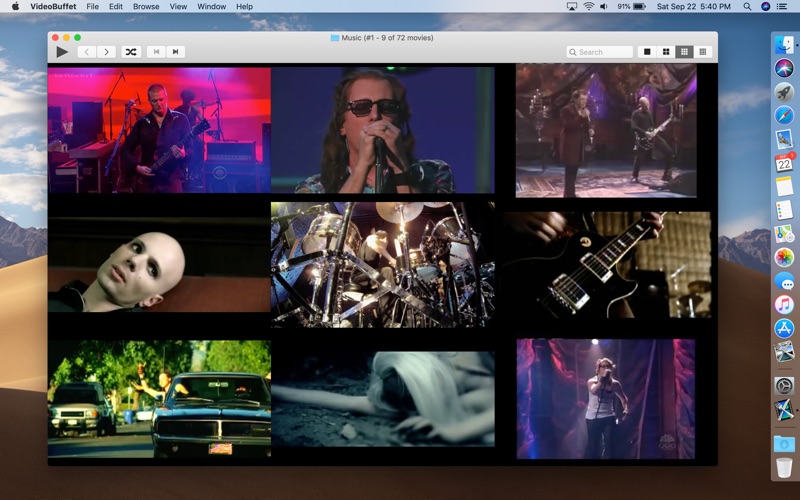The image size is (800, 500).
Task: Click the folder icon in window title
Action: [x=335, y=38]
